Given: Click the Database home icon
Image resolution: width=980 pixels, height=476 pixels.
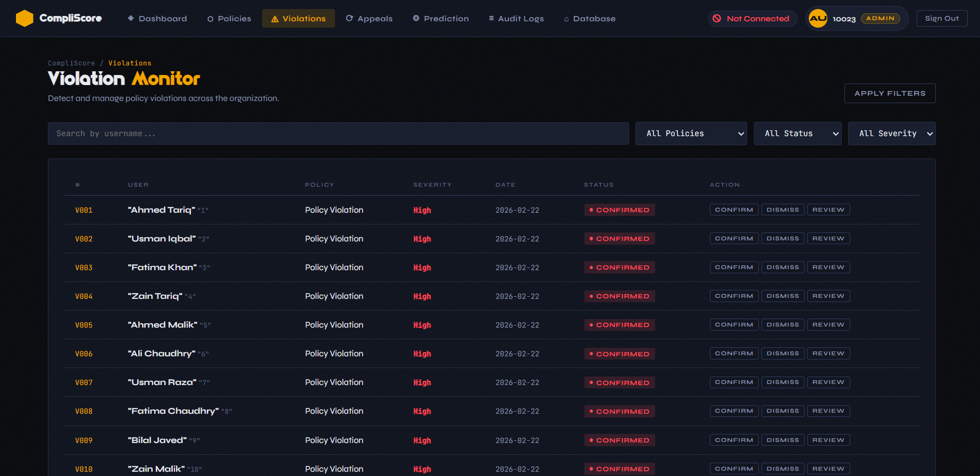Looking at the screenshot, I should [x=566, y=19].
